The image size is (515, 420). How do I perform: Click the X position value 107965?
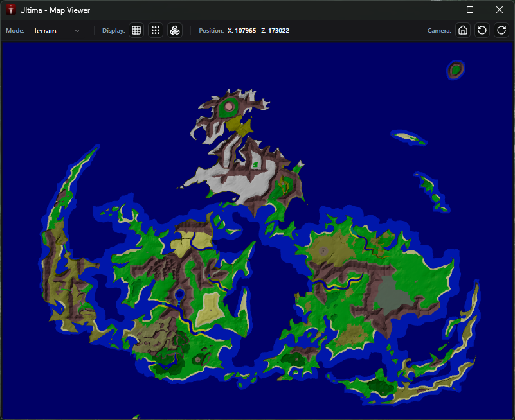click(x=245, y=31)
